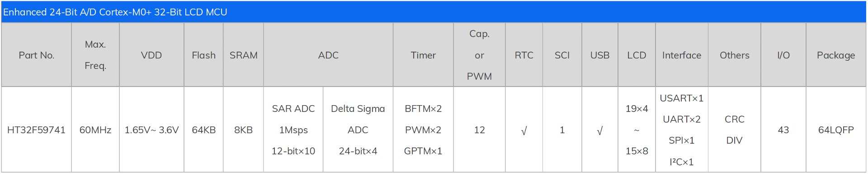Click the HT32F59741 part number
868x174 pixels.
[x=36, y=130]
